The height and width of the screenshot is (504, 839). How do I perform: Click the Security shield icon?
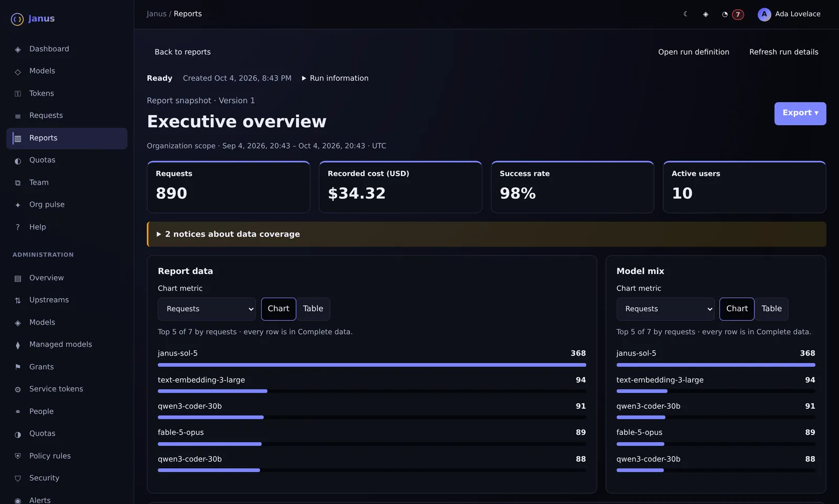point(18,478)
